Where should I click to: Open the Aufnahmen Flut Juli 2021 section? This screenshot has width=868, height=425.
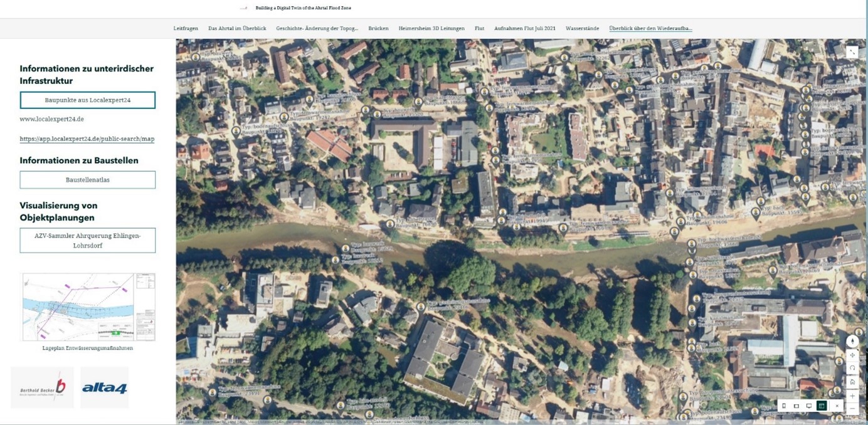(524, 28)
